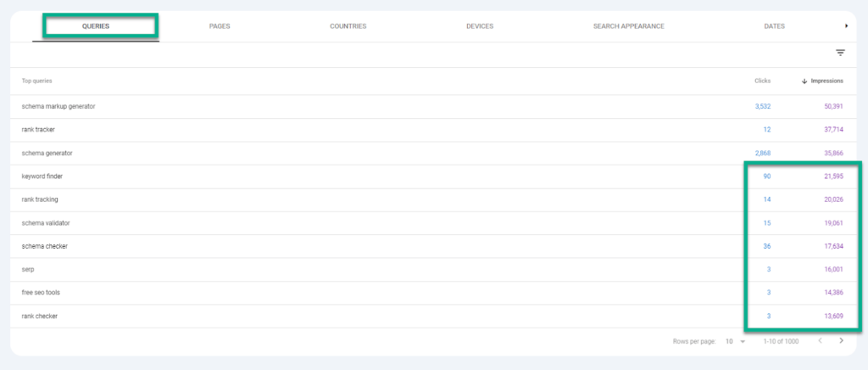Viewport: 868px width, 370px height.
Task: Go to next page of results
Action: tap(841, 340)
